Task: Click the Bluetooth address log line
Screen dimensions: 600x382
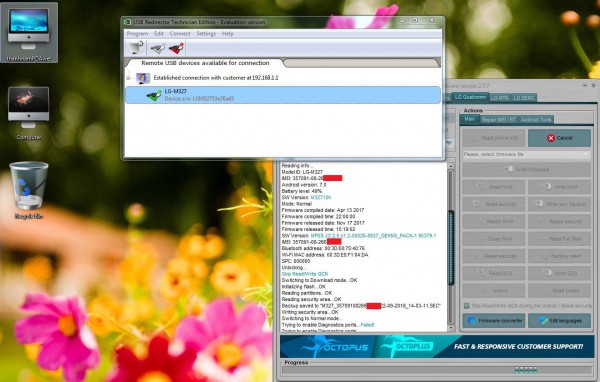Action: point(323,248)
